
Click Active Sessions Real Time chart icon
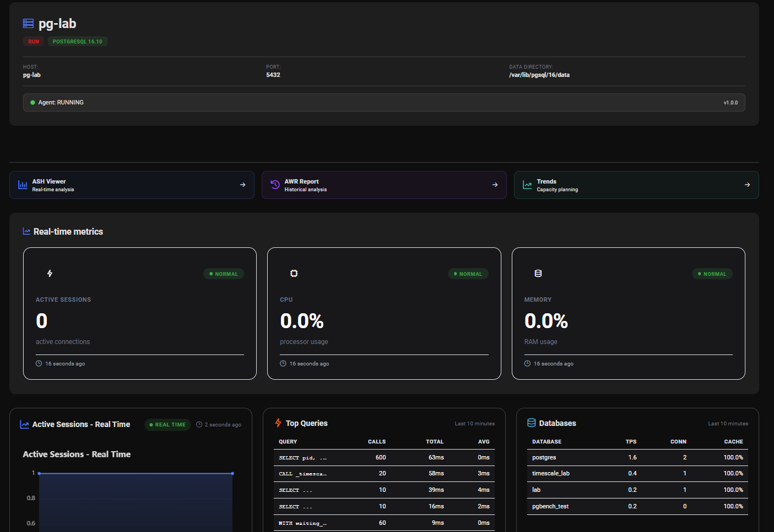24,424
